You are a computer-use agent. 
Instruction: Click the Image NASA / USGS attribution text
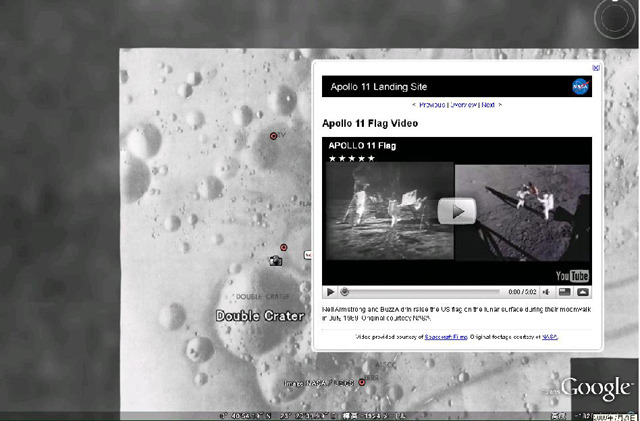coord(319,383)
